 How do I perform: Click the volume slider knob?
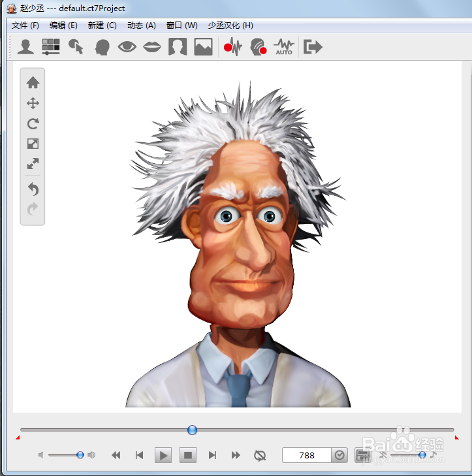tap(80, 454)
